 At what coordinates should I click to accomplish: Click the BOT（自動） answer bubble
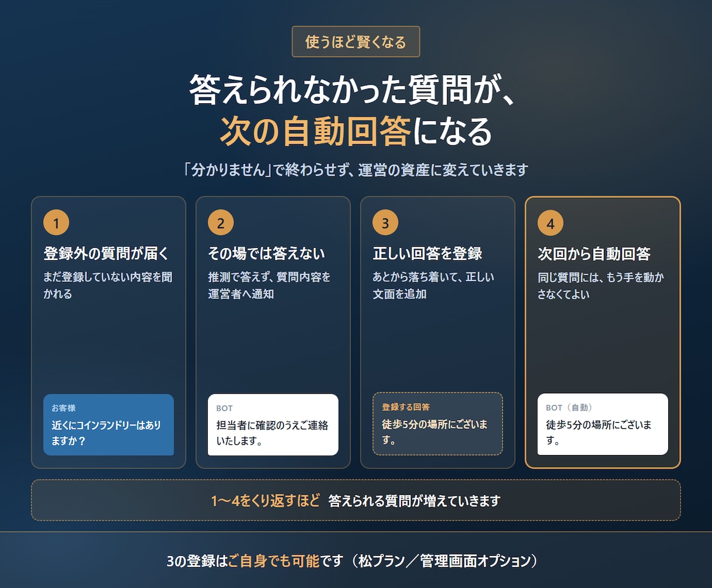pos(603,424)
